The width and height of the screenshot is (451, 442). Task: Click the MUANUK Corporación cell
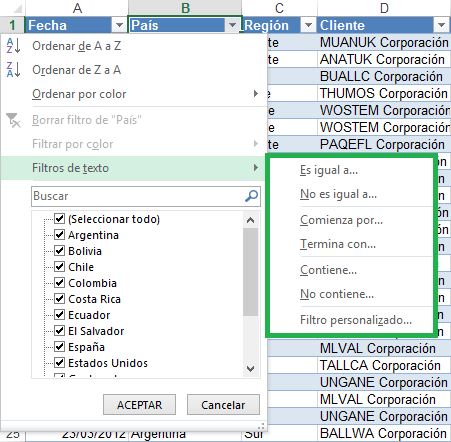(384, 42)
